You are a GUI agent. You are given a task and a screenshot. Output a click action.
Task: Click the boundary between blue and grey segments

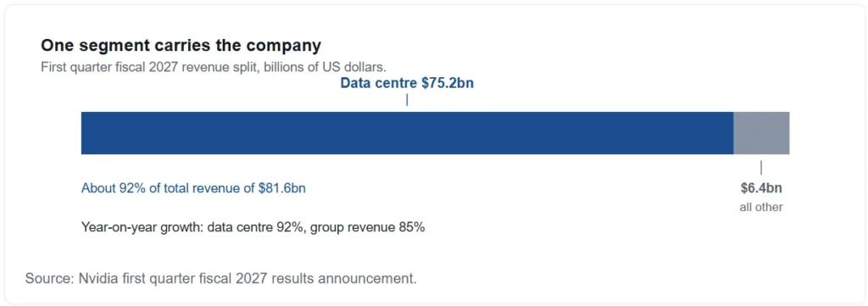point(733,133)
